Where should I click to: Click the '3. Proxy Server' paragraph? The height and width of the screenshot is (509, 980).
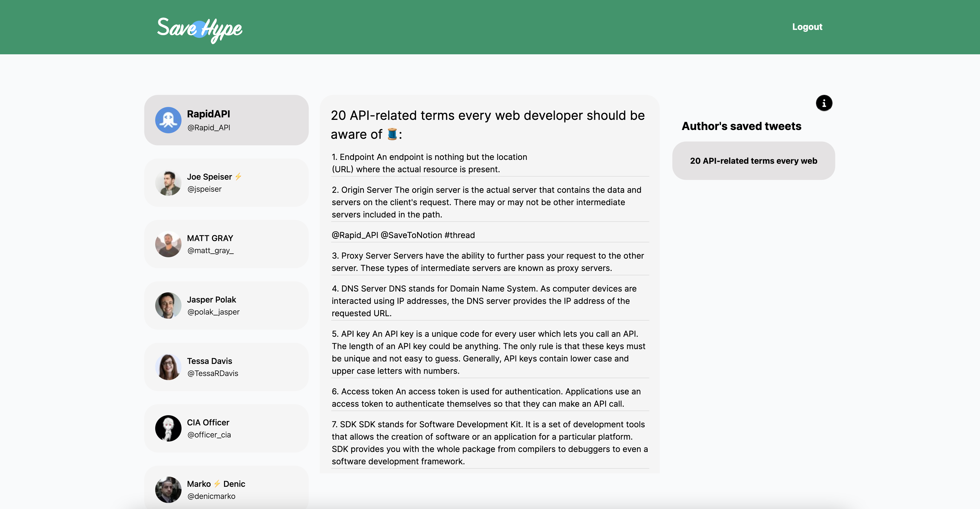488,262
